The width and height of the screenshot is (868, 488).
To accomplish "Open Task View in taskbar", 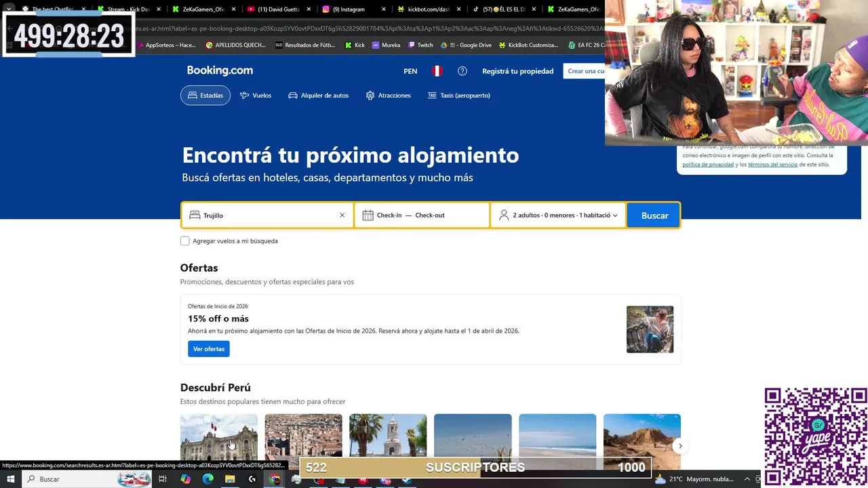I will click(x=163, y=479).
